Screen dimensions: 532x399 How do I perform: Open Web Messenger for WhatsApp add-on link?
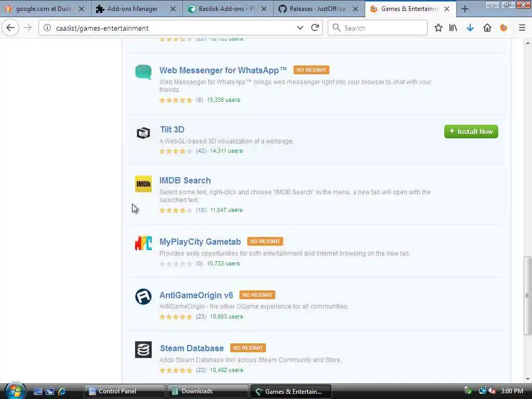click(223, 70)
